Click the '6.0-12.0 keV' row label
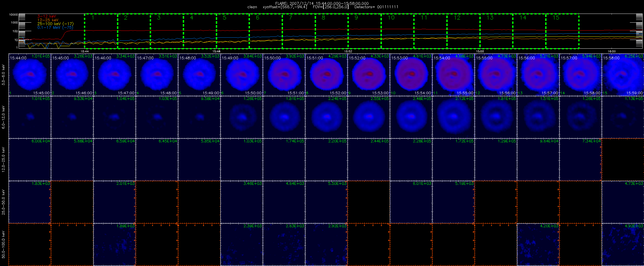Viewport: 644px width, 266px height. pos(3,117)
